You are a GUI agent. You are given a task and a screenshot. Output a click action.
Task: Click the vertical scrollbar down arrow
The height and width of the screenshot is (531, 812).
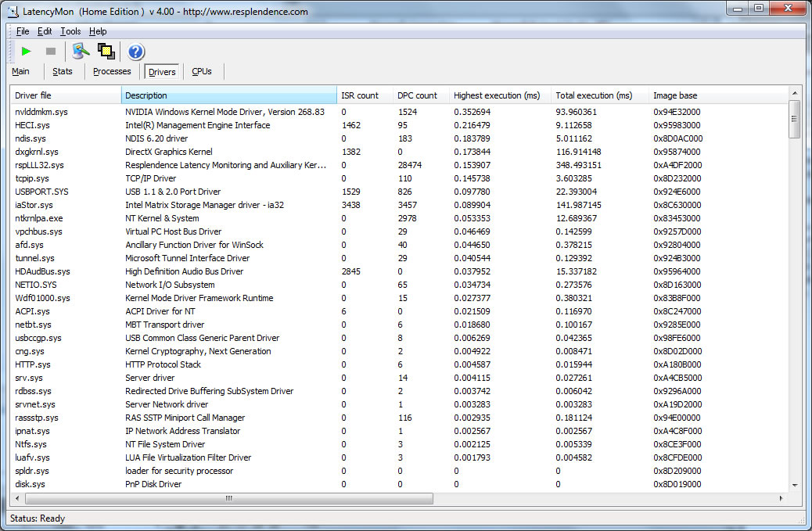(795, 485)
